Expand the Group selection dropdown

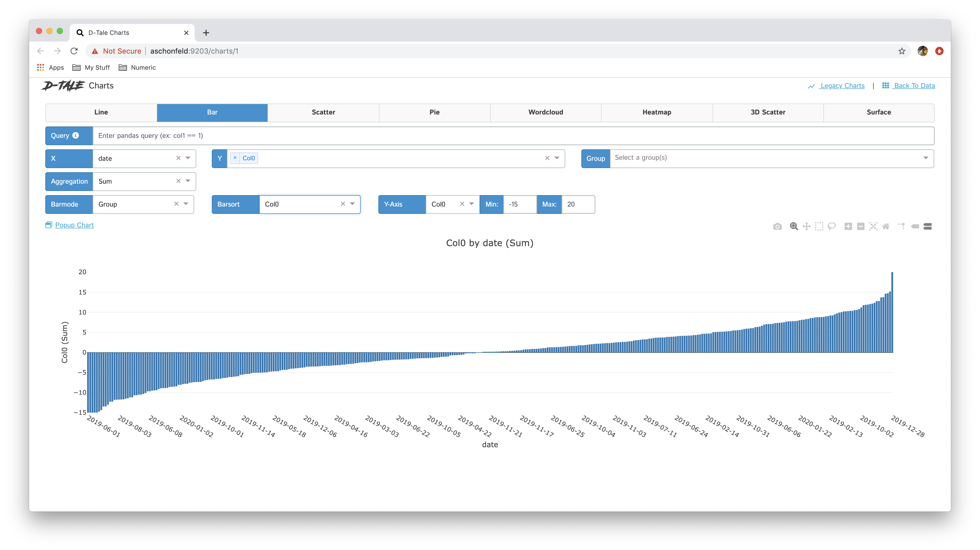[926, 158]
